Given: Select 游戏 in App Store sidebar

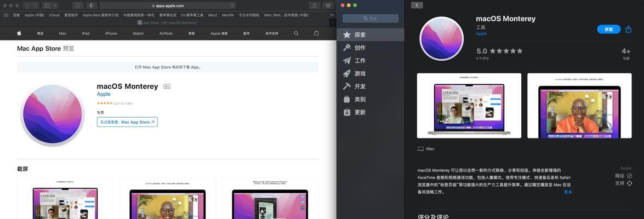Looking at the screenshot, I should tap(371, 73).
